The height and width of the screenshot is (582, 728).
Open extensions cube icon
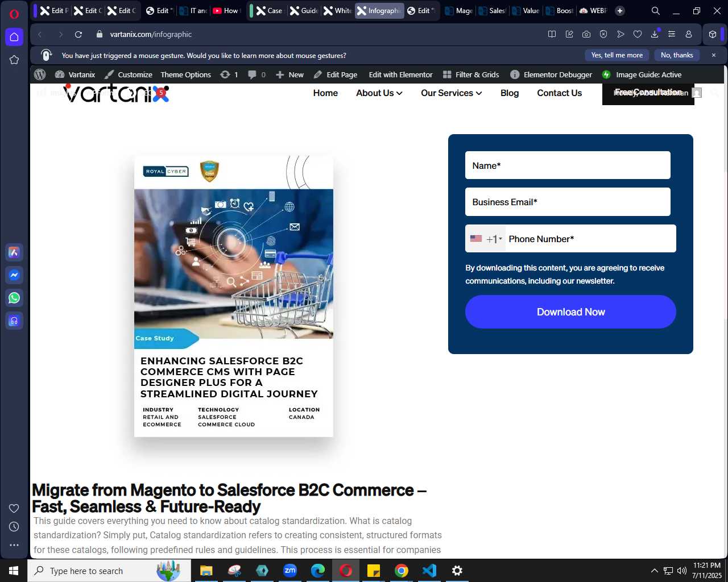[713, 35]
